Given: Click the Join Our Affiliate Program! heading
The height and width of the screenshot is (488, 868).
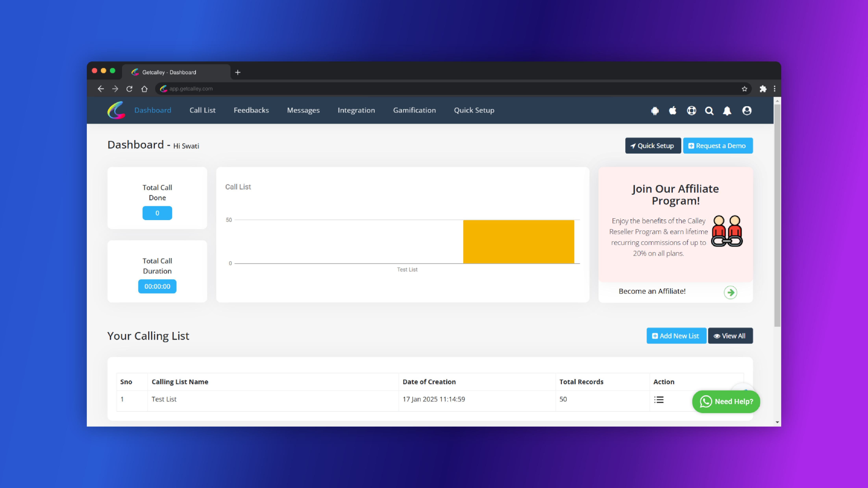Looking at the screenshot, I should pos(675,195).
